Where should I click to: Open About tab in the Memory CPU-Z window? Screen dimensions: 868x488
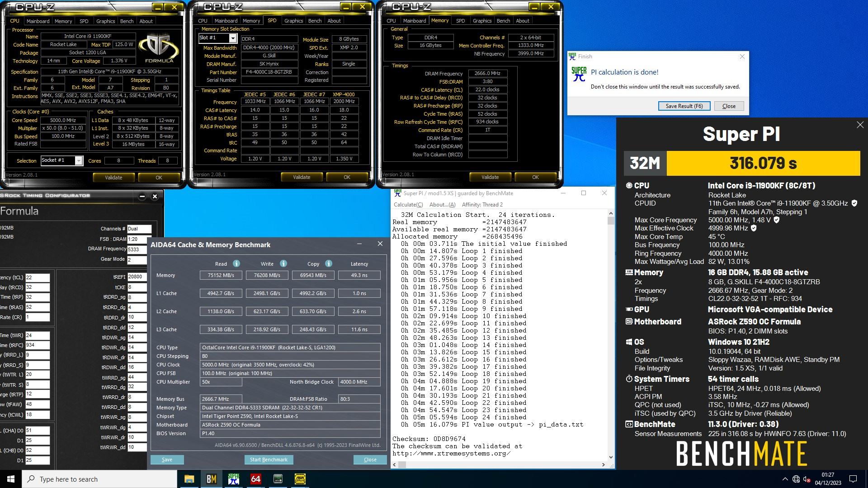(523, 21)
